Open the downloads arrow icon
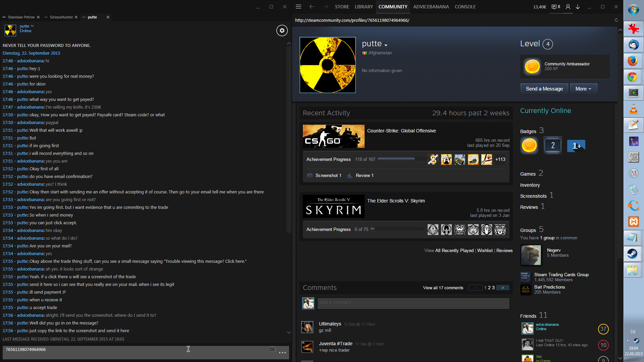The width and height of the screenshot is (644, 362). tap(578, 7)
